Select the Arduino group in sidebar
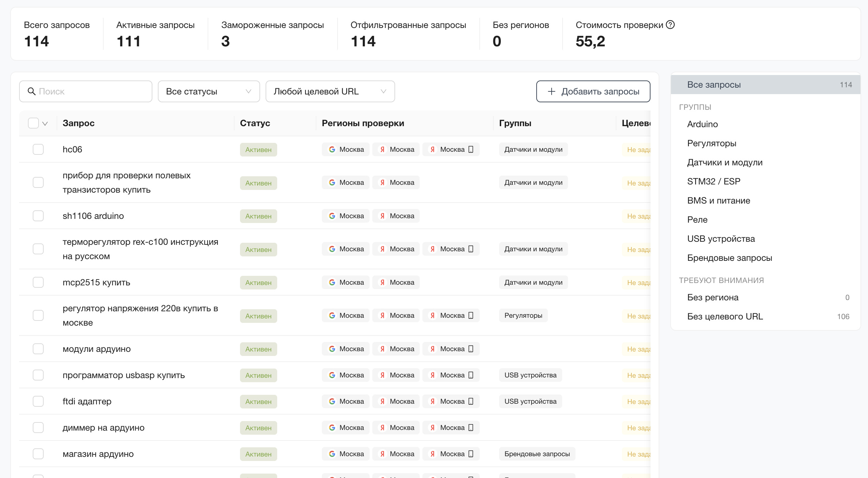This screenshot has height=478, width=868. point(703,124)
